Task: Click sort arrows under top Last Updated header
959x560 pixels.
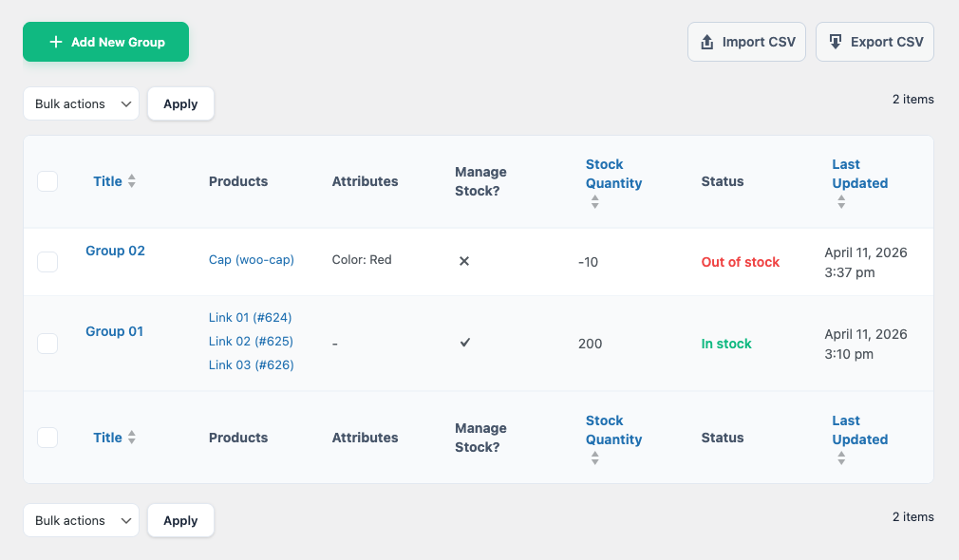Action: click(x=841, y=202)
